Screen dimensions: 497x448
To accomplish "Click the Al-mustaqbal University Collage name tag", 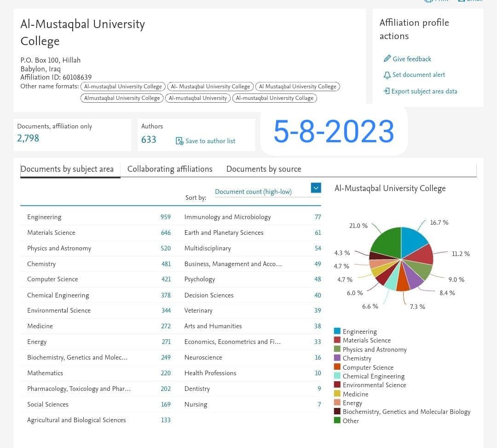I will pyautogui.click(x=274, y=98).
